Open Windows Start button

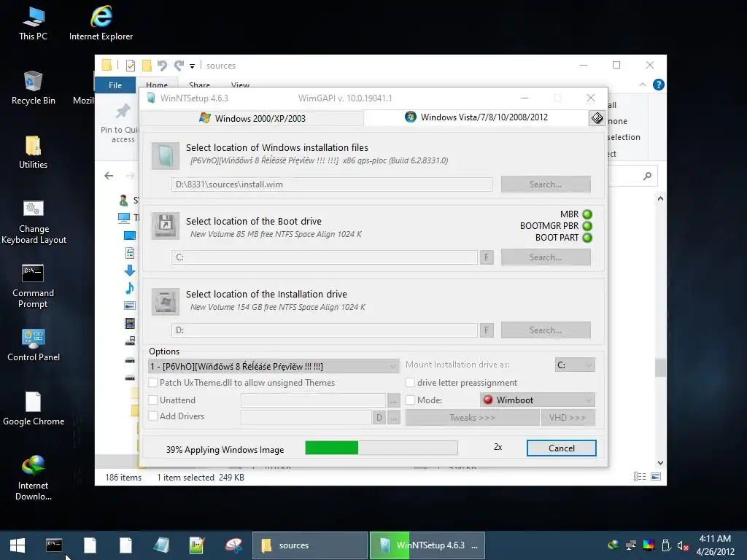tap(18, 545)
